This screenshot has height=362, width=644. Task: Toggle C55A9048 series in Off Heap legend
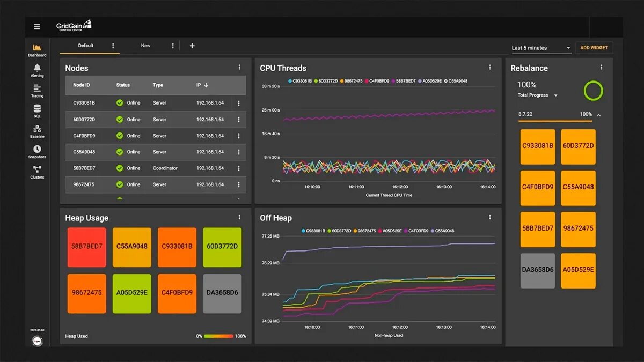(442, 231)
